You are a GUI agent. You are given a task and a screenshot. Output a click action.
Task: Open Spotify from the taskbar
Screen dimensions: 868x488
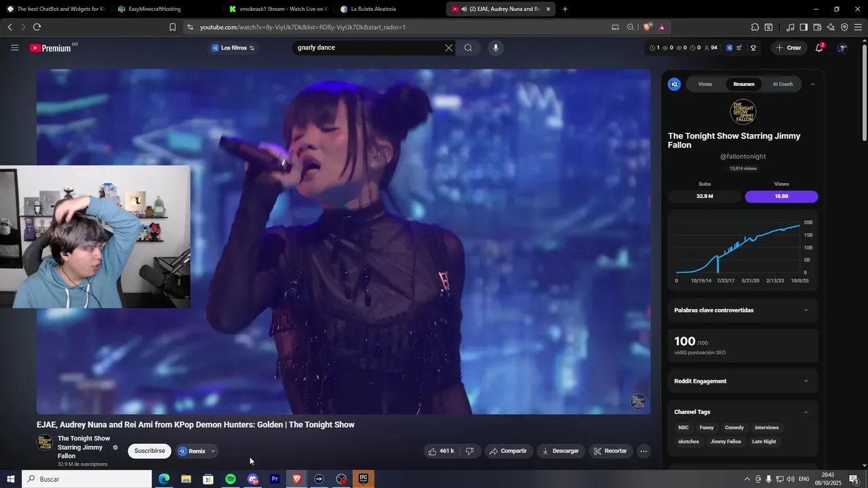[231, 479]
